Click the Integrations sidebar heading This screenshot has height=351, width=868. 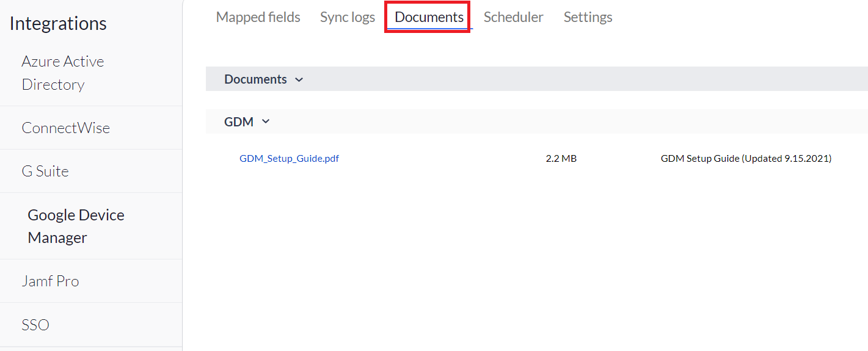click(x=58, y=23)
